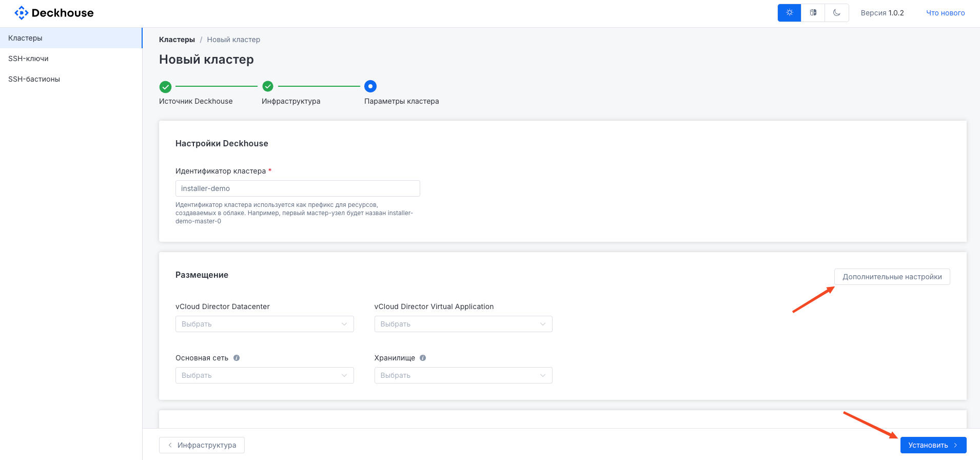Open SSH-ключи in the sidebar
Screen dimensions: 980x460
click(x=71, y=59)
